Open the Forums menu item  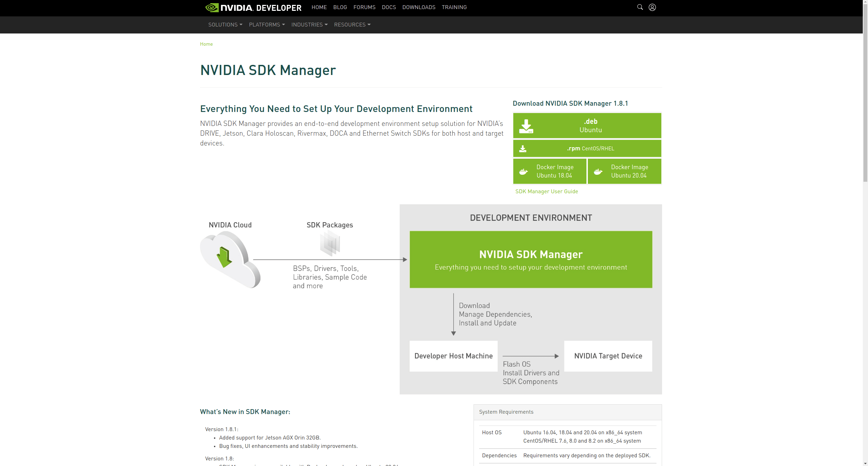pos(364,7)
